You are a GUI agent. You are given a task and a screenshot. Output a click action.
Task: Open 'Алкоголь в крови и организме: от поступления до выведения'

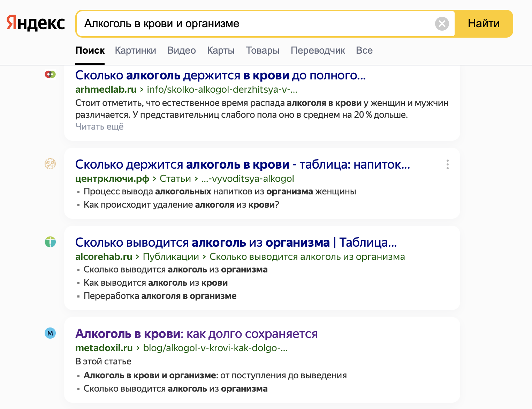tap(215, 376)
